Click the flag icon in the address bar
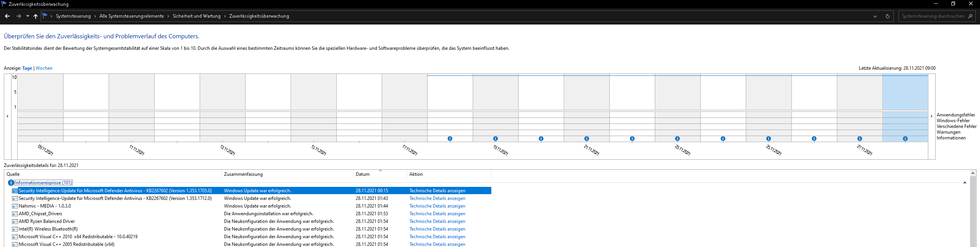The height and width of the screenshot is (247, 980). coord(45,16)
